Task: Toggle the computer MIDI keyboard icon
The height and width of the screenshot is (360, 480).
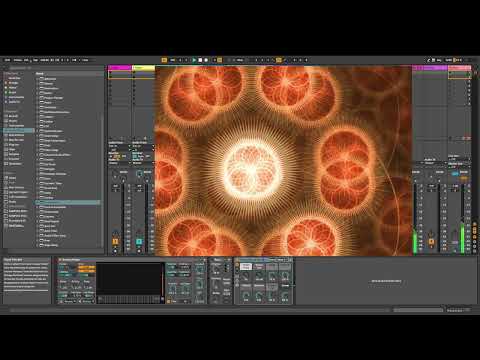Action: click(434, 60)
